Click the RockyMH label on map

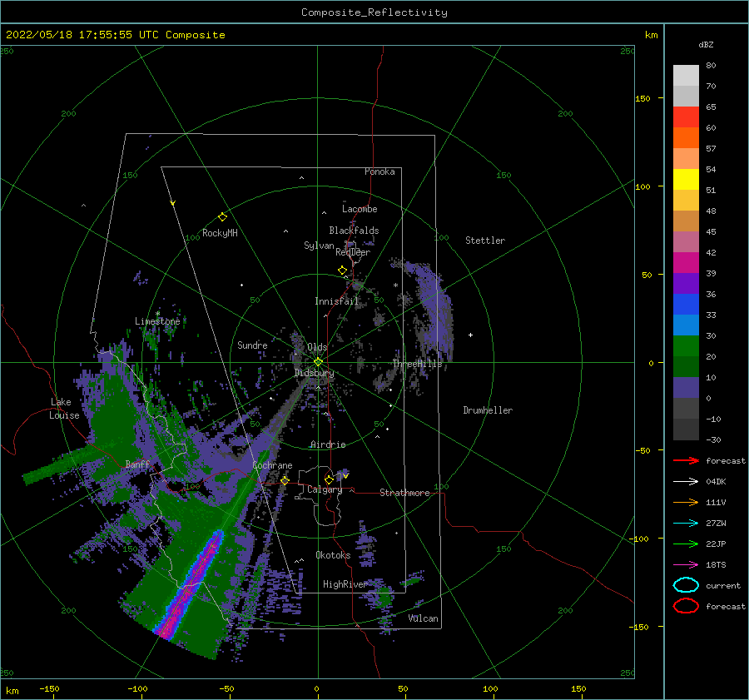(x=220, y=233)
